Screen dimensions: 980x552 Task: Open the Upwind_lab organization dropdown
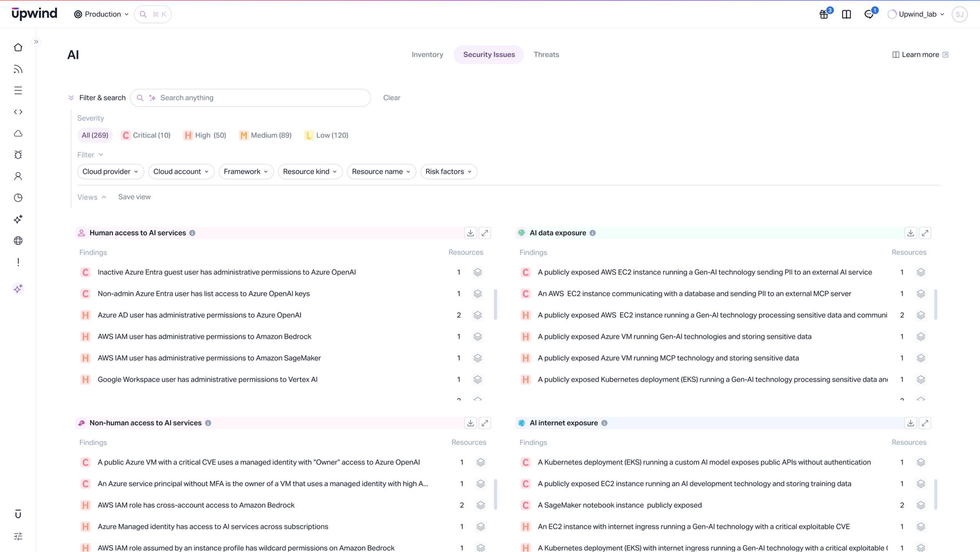pyautogui.click(x=916, y=14)
